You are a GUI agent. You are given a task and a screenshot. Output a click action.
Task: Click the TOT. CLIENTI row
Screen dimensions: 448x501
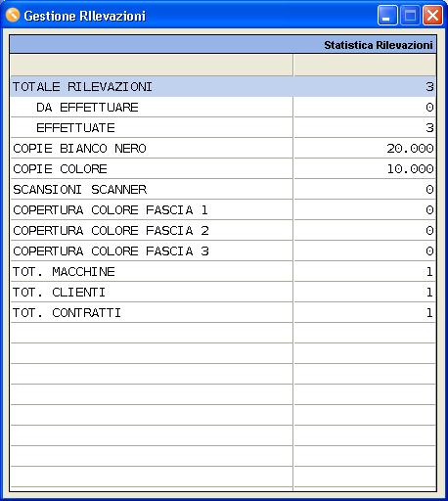tap(223, 292)
